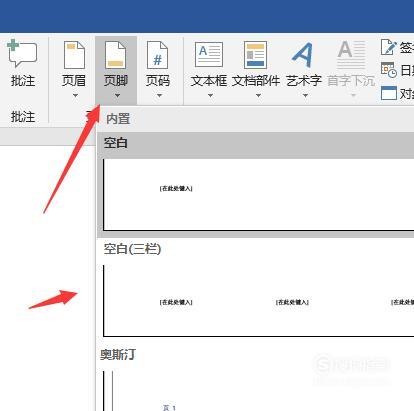Screen dimensions: 414x411
Task: Click the 内置 section header
Action: point(118,119)
